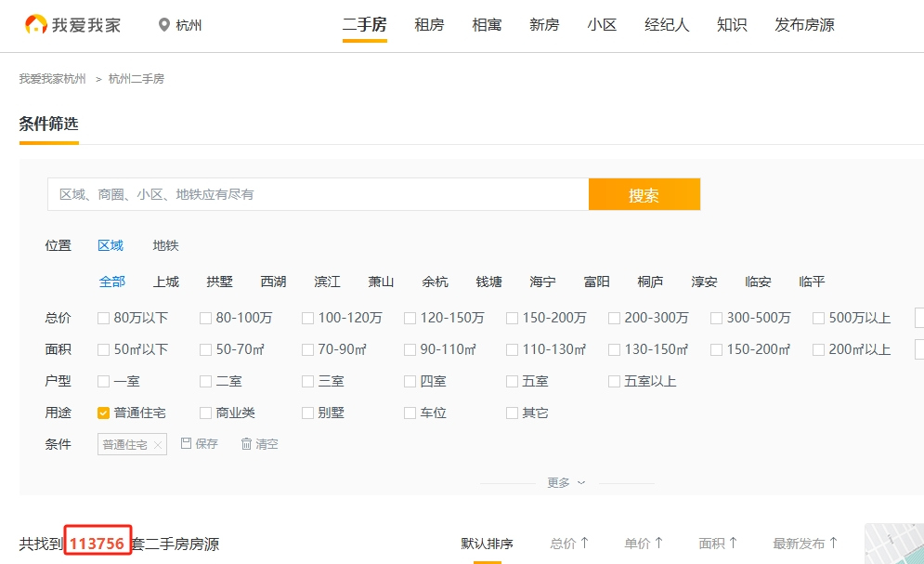Check the 50㎡以下 area box
924x564 pixels.
(x=103, y=350)
